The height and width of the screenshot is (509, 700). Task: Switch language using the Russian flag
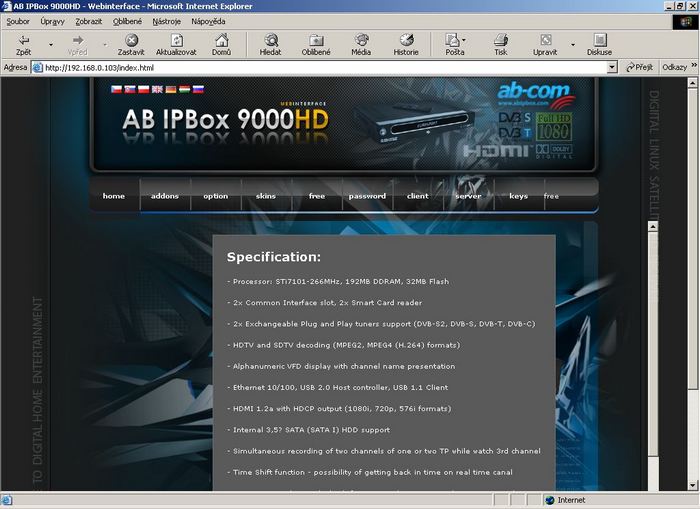(198, 89)
